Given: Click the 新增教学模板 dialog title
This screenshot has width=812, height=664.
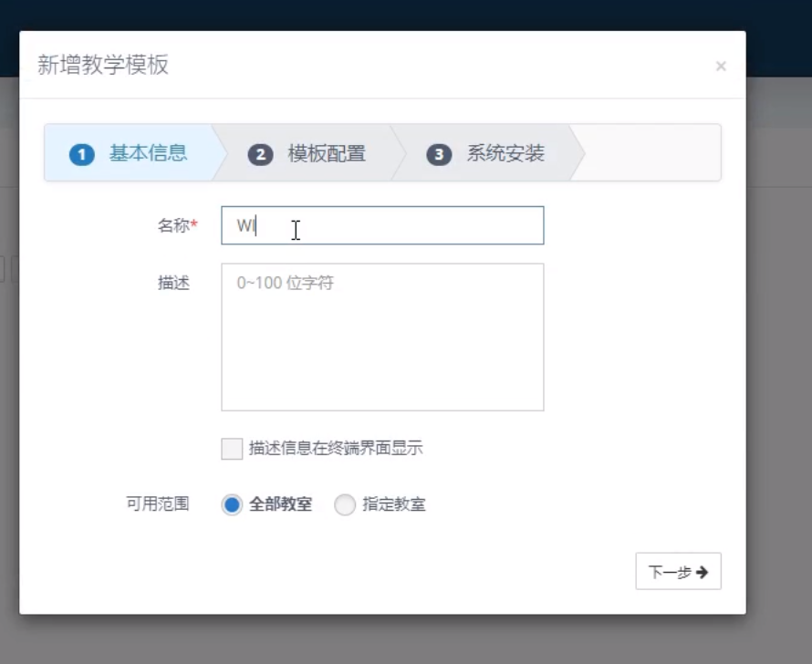Looking at the screenshot, I should coord(103,65).
